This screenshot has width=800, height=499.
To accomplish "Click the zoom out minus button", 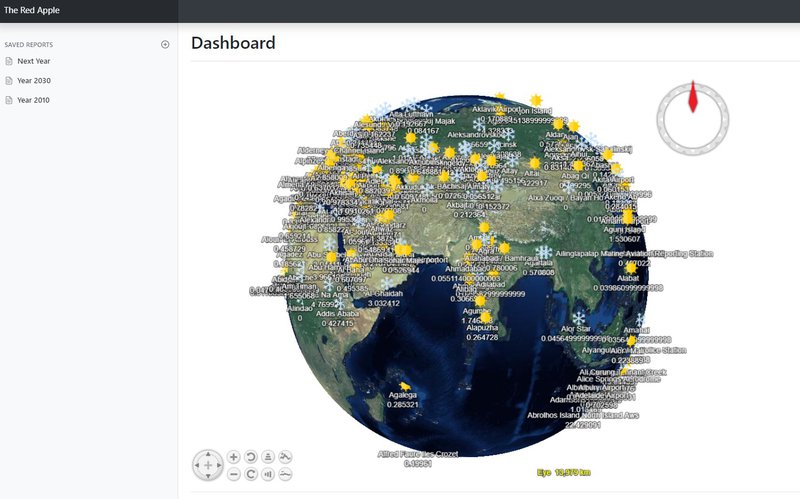I will point(233,474).
